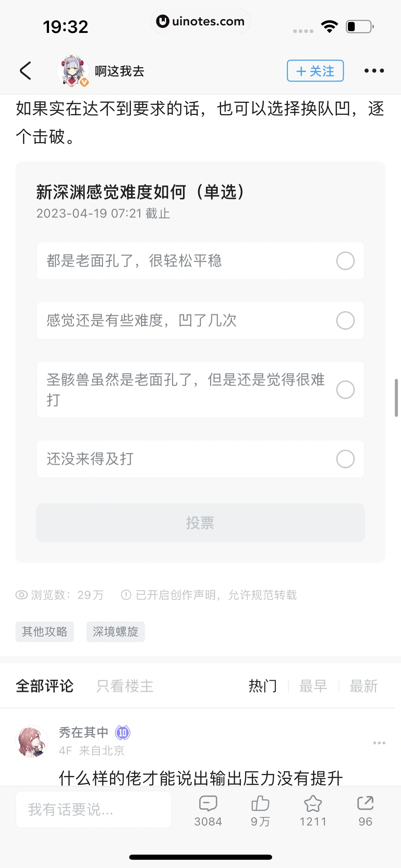Screen dimensions: 401x868
Task: Choose the 圣骸兽 poll option
Action: tap(345, 390)
